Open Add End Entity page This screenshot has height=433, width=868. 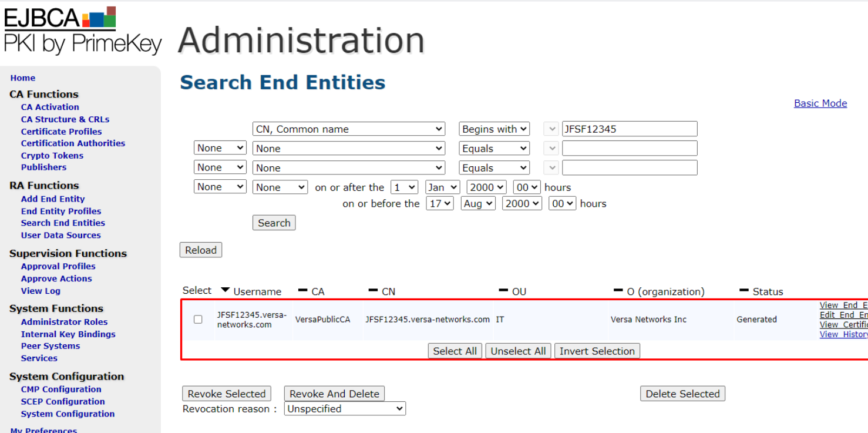pos(53,199)
